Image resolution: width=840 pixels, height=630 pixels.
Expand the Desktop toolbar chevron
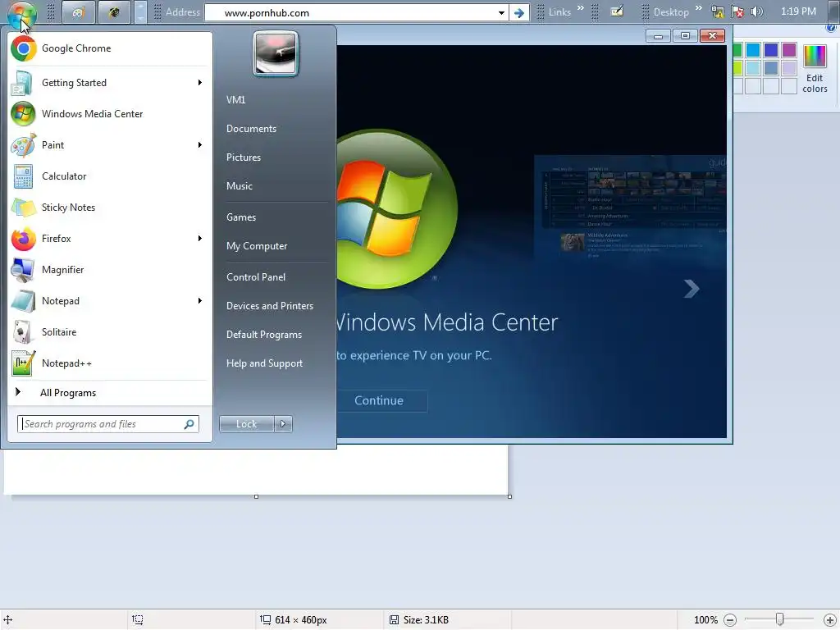pos(699,8)
